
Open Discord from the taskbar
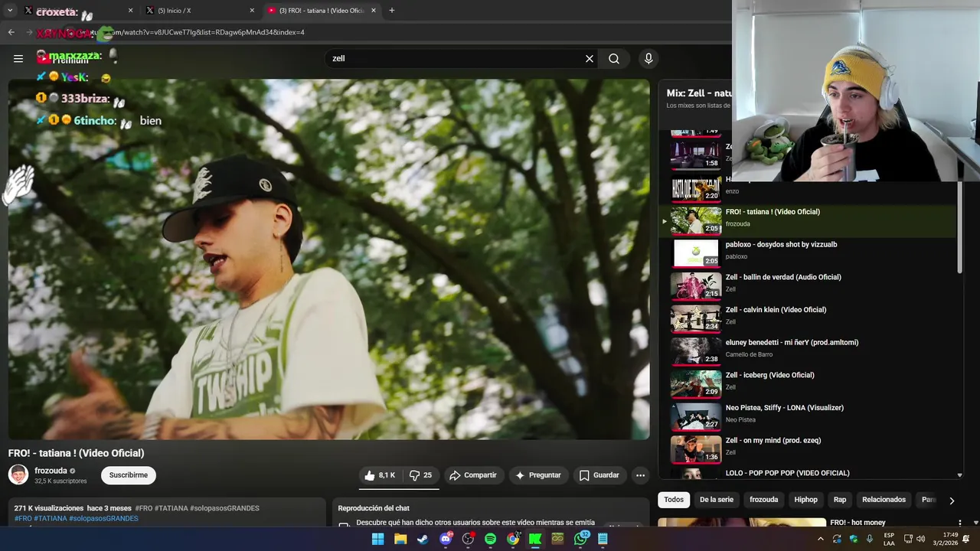446,539
